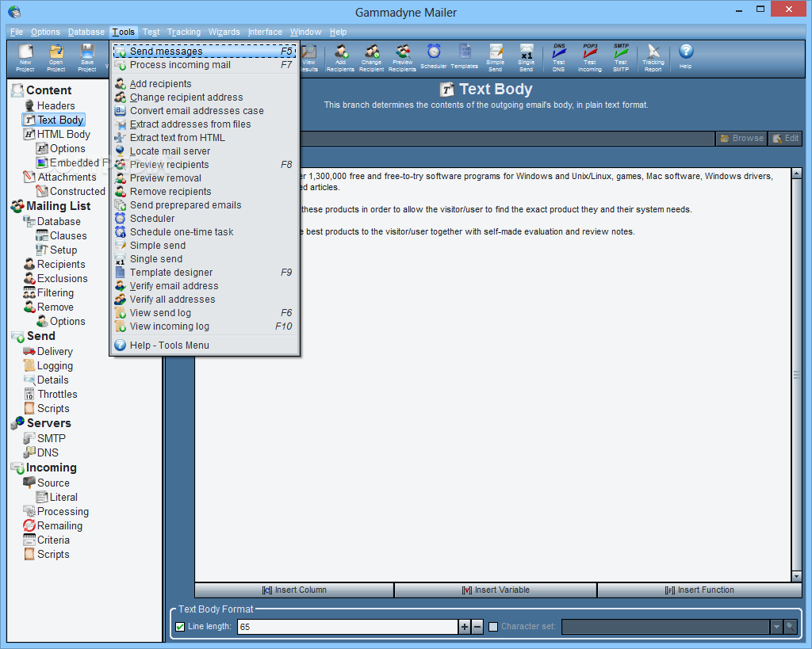Click the text body scrollbar down arrow
812x649 pixels.
(x=797, y=576)
